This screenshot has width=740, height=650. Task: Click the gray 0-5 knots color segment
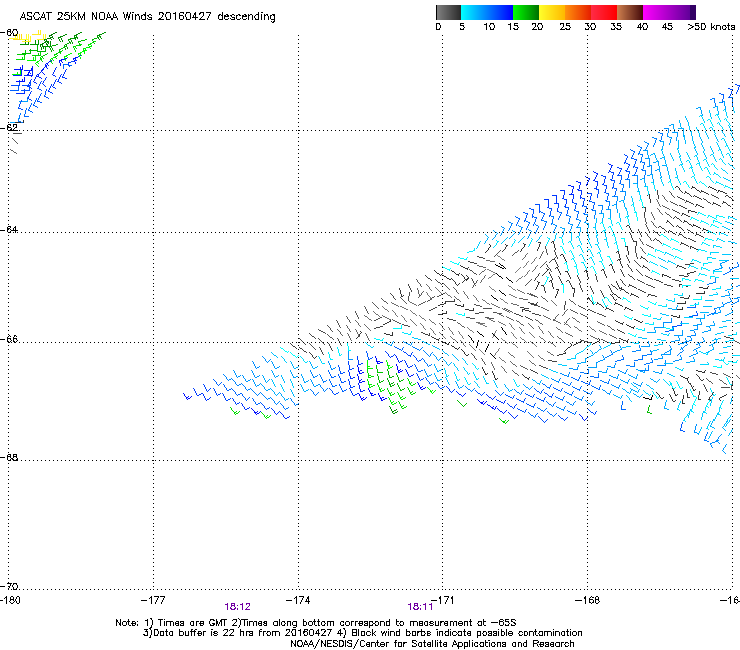[x=448, y=12]
